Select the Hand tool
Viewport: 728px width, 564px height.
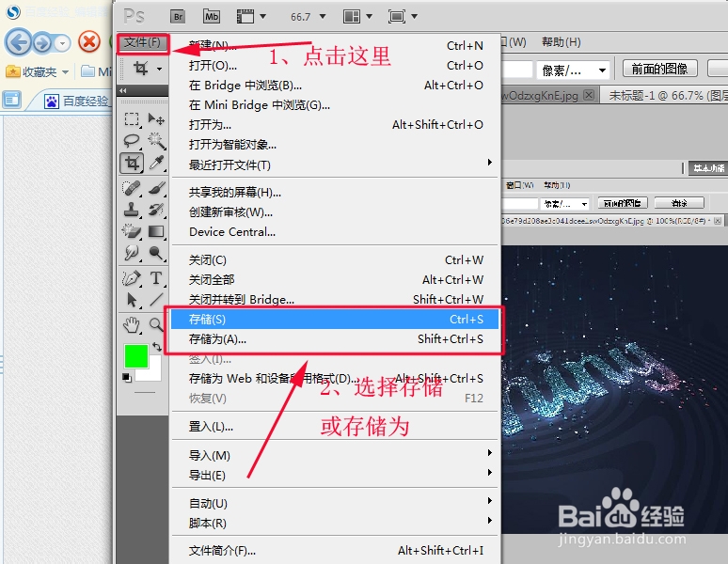tap(132, 325)
